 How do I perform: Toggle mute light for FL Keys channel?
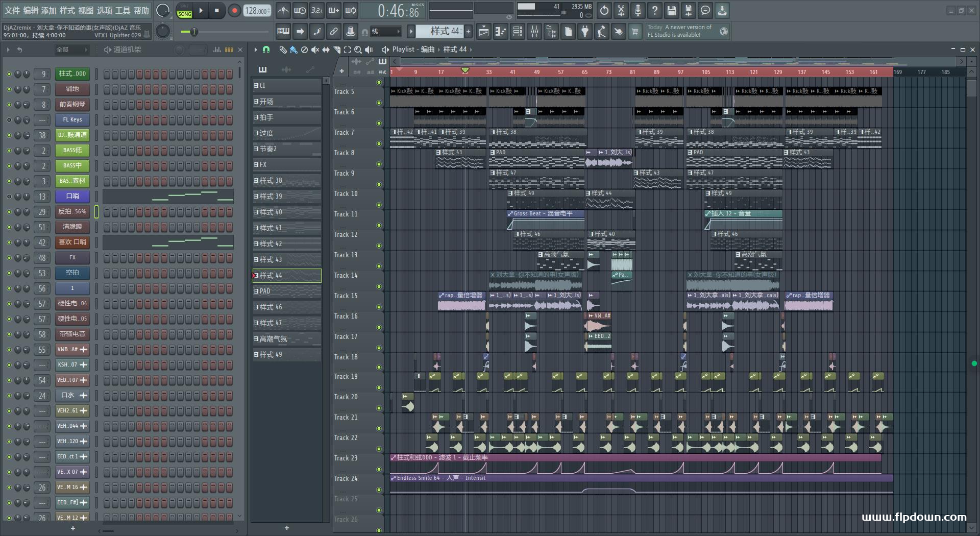coord(9,119)
